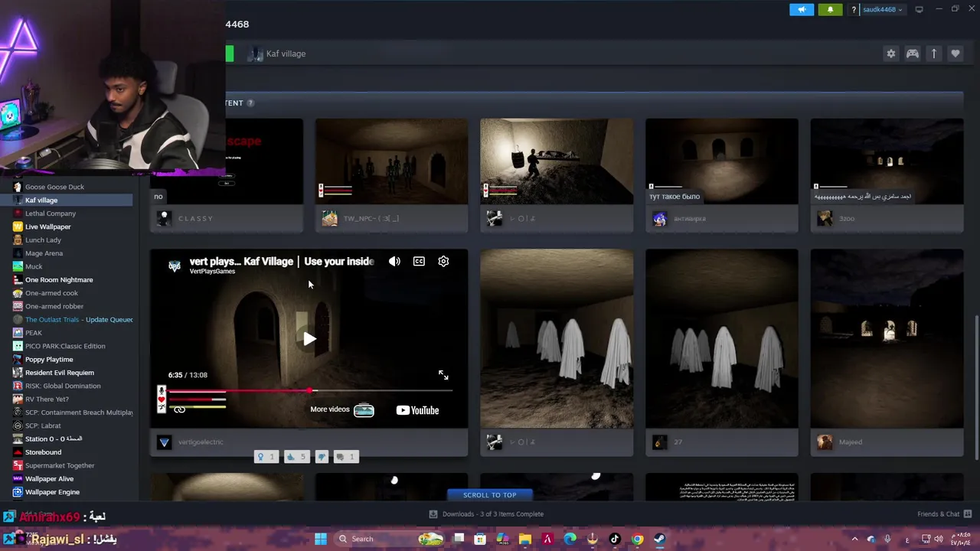Click the SCROLL TO TOP button
This screenshot has width=980, height=551.
489,495
